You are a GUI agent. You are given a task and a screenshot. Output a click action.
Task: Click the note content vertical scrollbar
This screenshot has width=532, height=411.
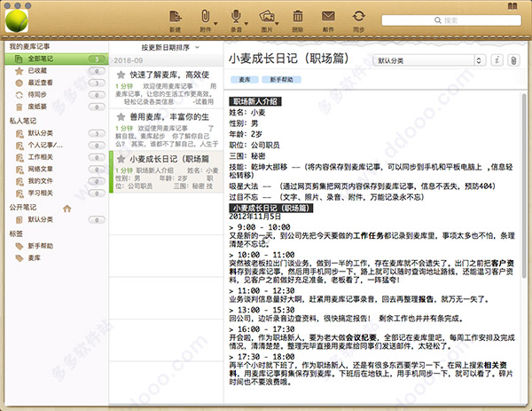(x=524, y=186)
